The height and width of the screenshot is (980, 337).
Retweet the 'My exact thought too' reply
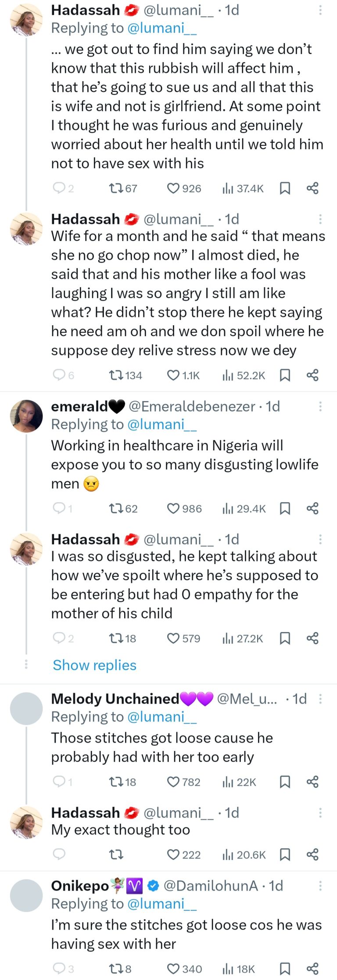point(116,854)
